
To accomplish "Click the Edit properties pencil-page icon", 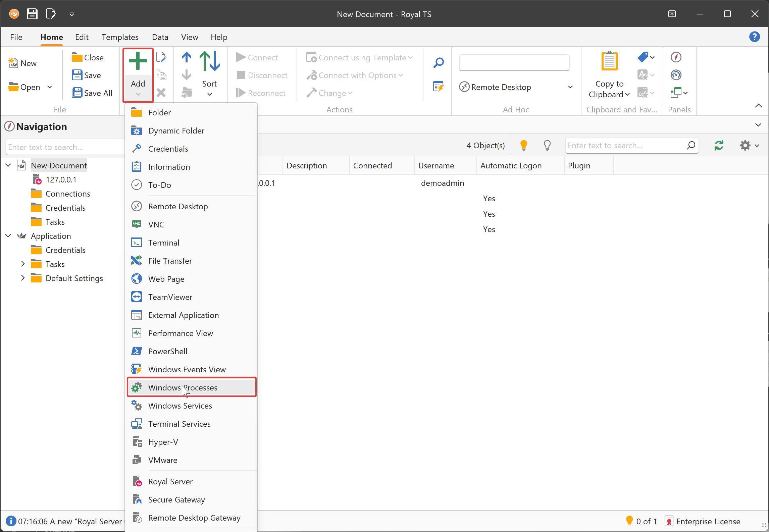I will click(x=161, y=57).
